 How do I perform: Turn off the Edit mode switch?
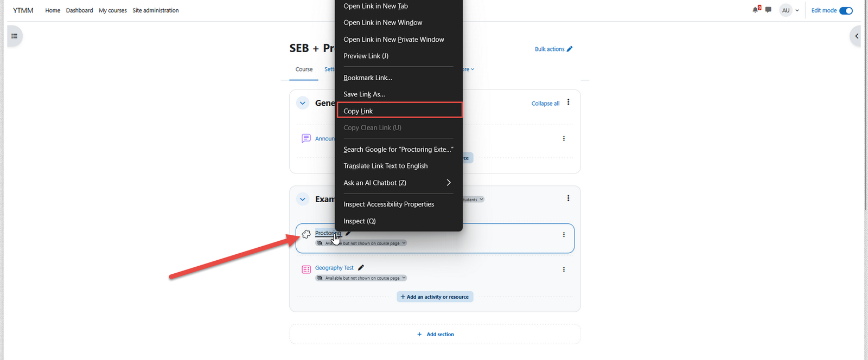click(x=846, y=10)
